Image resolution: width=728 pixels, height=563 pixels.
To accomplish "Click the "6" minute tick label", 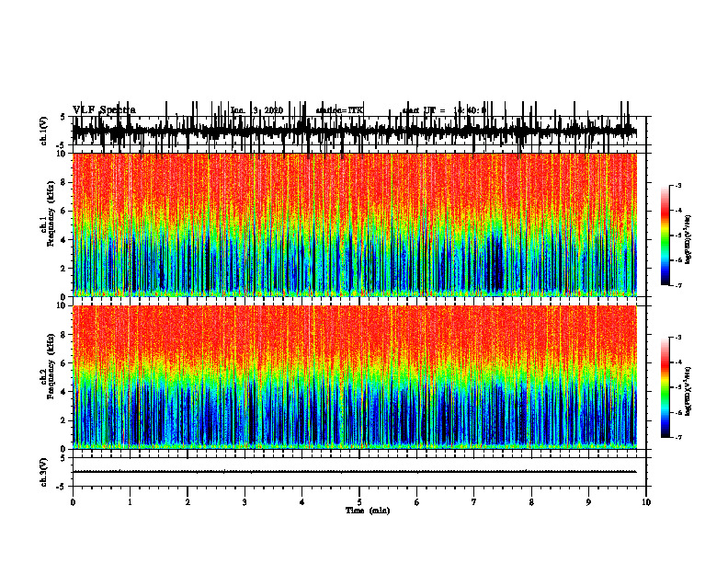I will (417, 502).
